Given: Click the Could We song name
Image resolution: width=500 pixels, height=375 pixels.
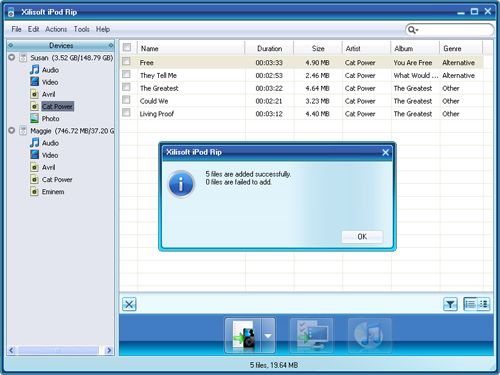Looking at the screenshot, I should pos(154,101).
